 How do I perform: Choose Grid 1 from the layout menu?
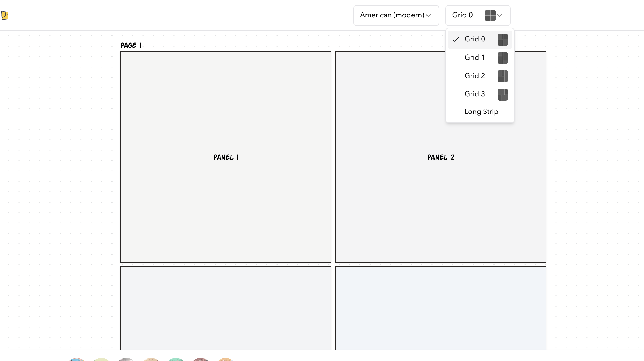(474, 57)
